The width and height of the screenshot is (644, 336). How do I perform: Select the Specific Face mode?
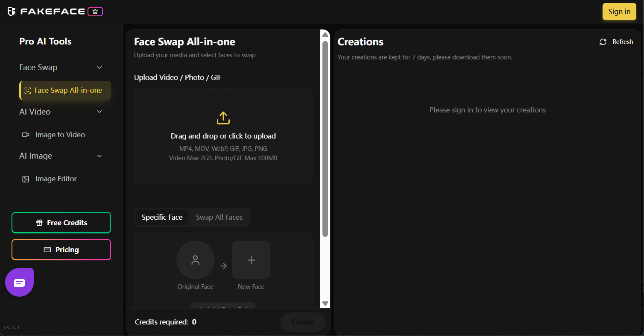[162, 217]
